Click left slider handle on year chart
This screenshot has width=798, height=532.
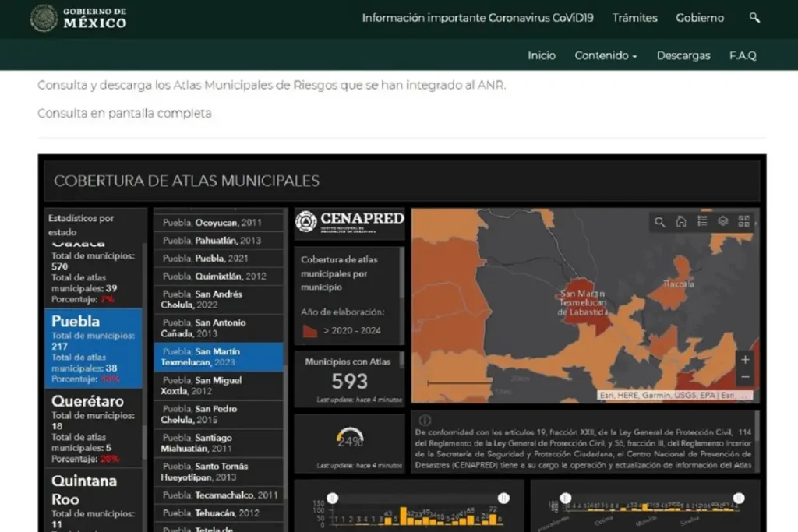tap(332, 498)
